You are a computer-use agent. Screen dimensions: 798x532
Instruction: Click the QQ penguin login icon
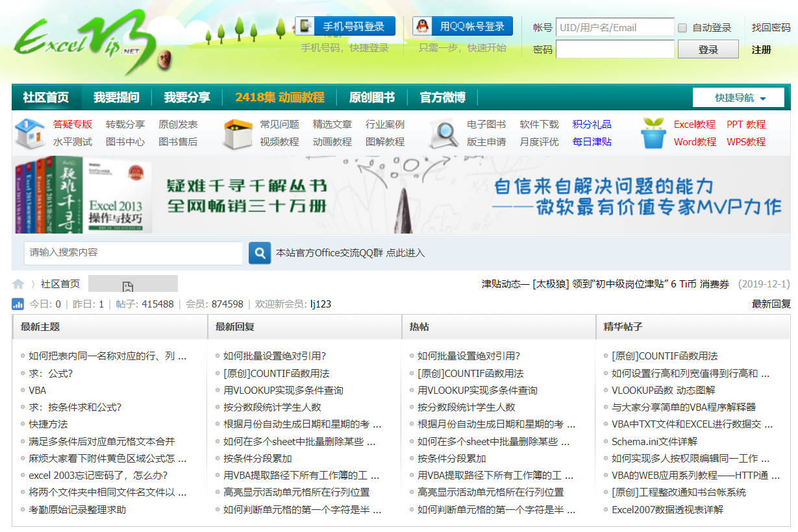point(423,26)
